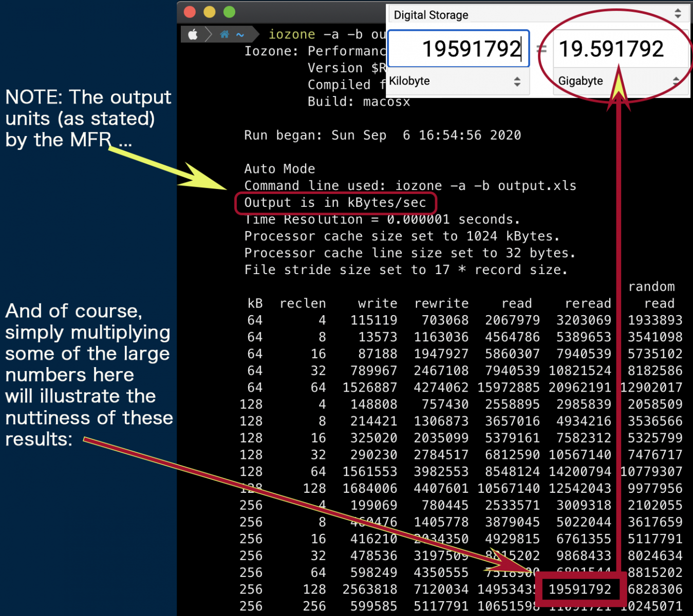693x616 pixels.
Task: Click rewrite value 4350555
Action: [442, 573]
